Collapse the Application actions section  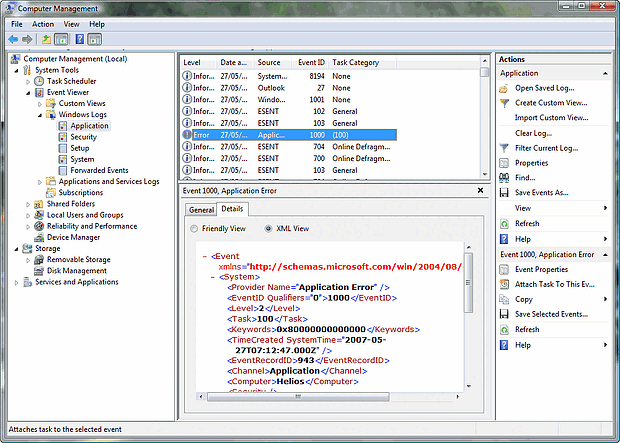605,74
